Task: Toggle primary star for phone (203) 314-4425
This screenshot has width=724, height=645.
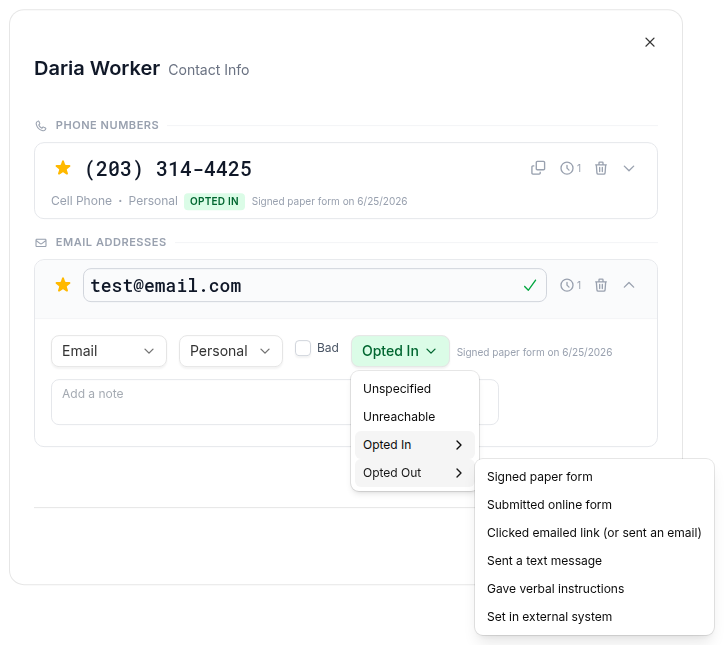Action: [x=63, y=168]
